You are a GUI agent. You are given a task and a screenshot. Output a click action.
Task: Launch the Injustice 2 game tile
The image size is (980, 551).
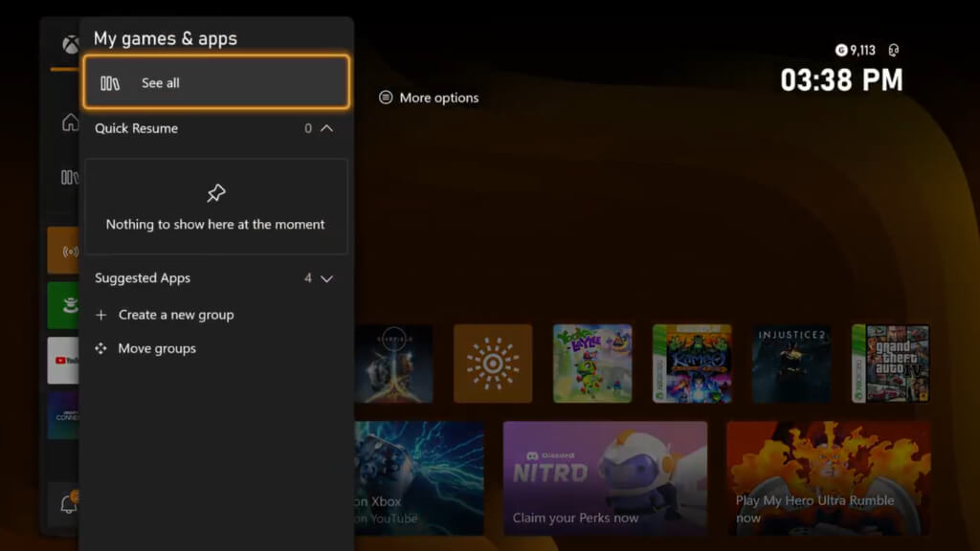(x=791, y=364)
